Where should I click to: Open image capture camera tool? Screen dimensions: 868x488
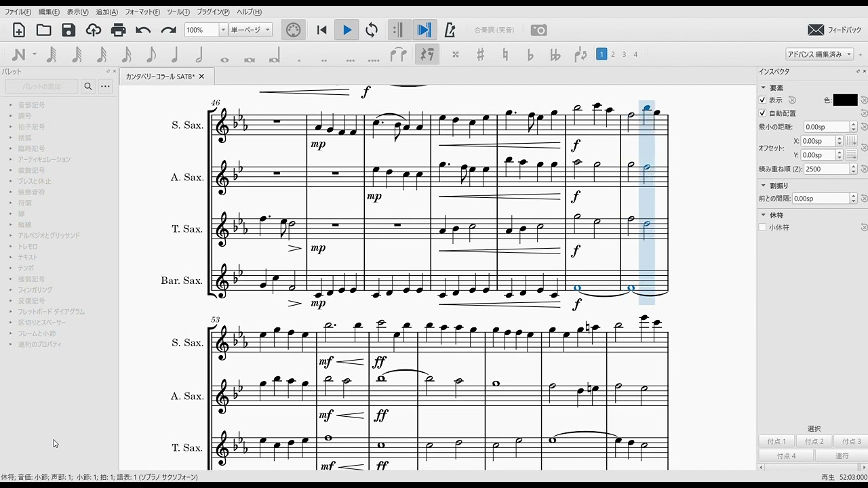538,30
